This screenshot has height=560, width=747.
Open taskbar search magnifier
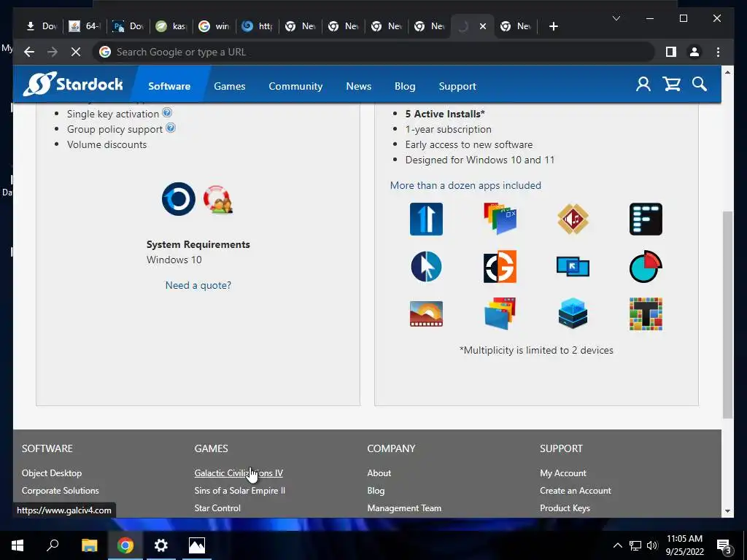tap(53, 545)
